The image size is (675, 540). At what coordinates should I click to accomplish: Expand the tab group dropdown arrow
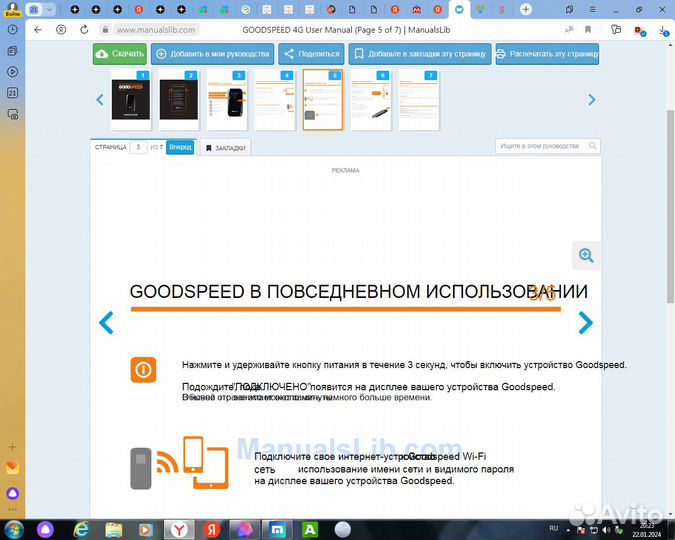(50, 9)
